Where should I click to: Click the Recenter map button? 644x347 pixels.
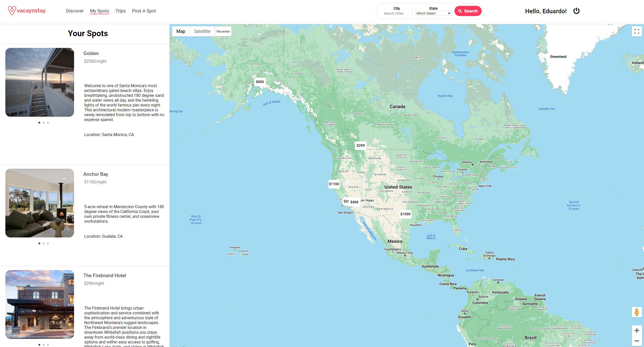(223, 31)
